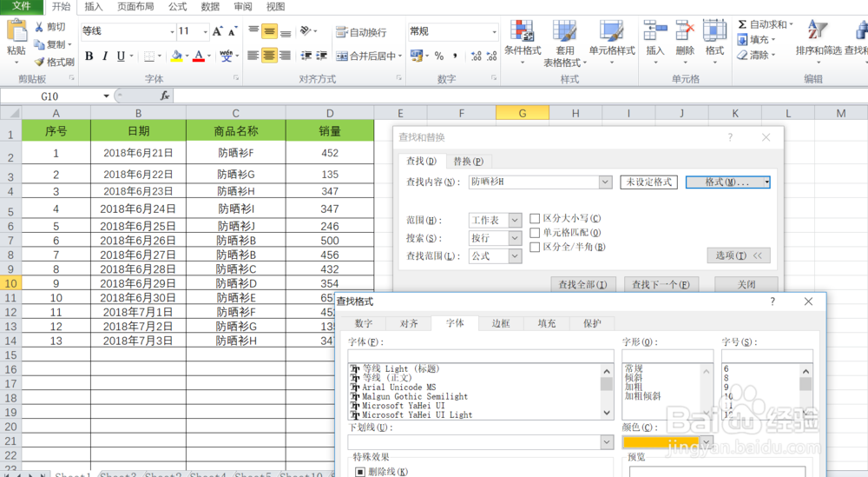Collapse options with 选项 button
The width and height of the screenshot is (868, 477).
tap(739, 255)
